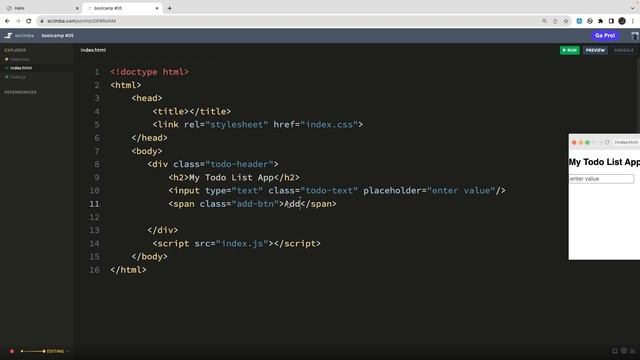
Task: Expand the DEPENDENCIES section
Action: point(20,92)
